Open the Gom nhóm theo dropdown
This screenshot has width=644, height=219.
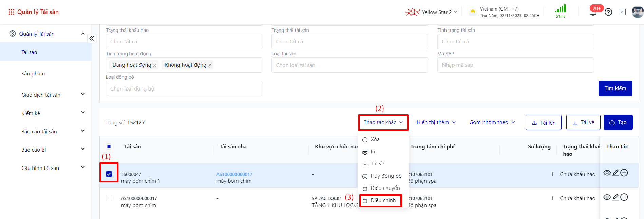click(492, 122)
